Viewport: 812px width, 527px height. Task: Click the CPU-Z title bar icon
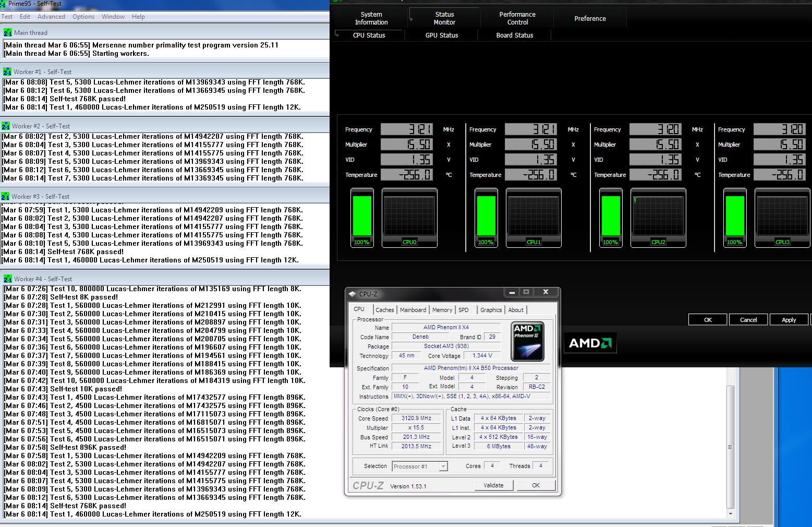tap(353, 294)
